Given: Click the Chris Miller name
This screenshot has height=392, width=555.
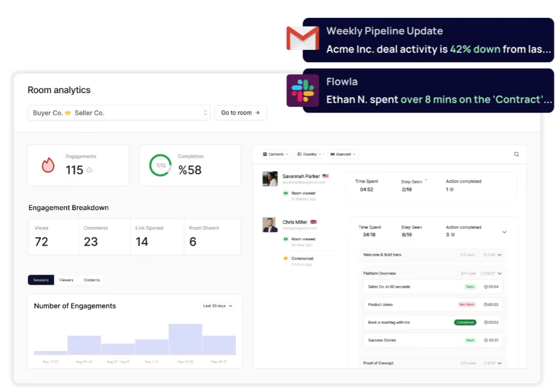Looking at the screenshot, I should click(x=295, y=222).
